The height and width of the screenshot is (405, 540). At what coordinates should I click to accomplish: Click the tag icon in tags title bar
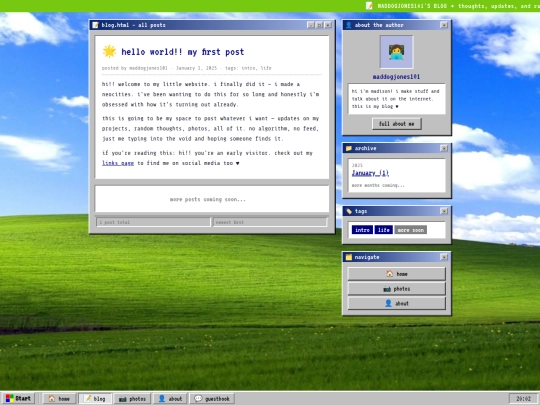pos(349,211)
